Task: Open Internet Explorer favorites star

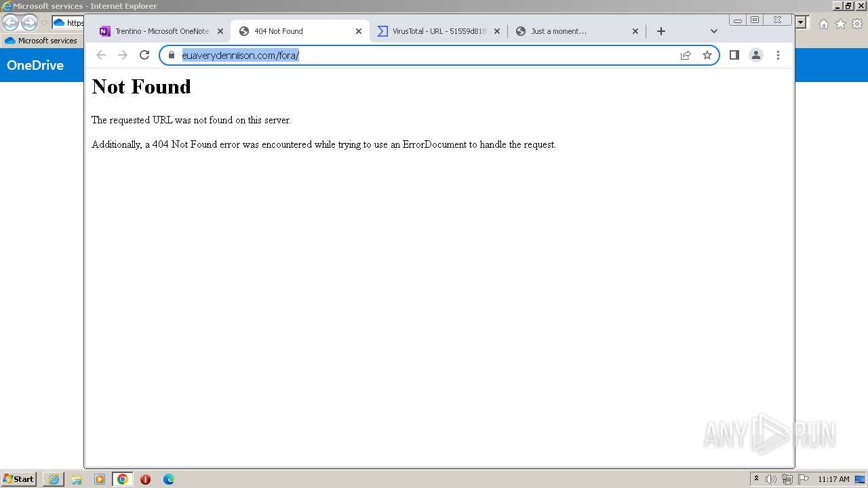Action: point(840,24)
